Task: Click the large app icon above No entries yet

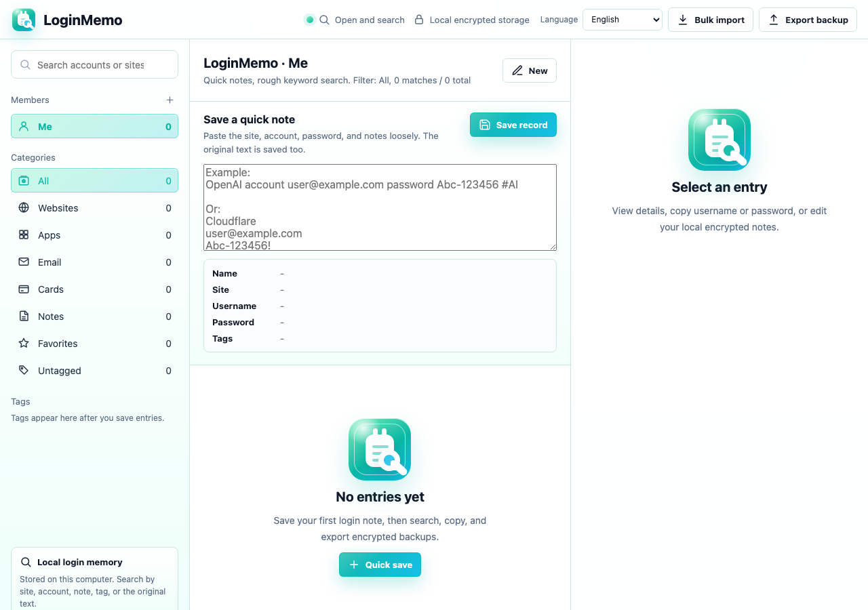Action: (380, 449)
